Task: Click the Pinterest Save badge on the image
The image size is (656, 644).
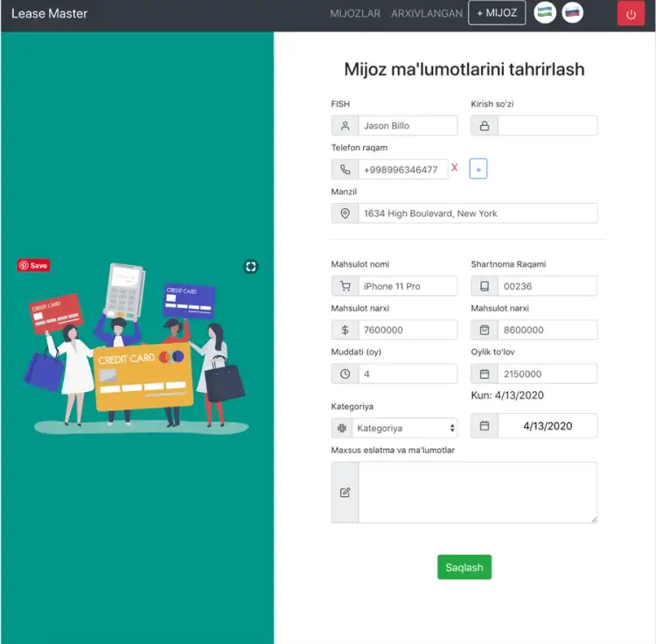Action: (x=33, y=265)
